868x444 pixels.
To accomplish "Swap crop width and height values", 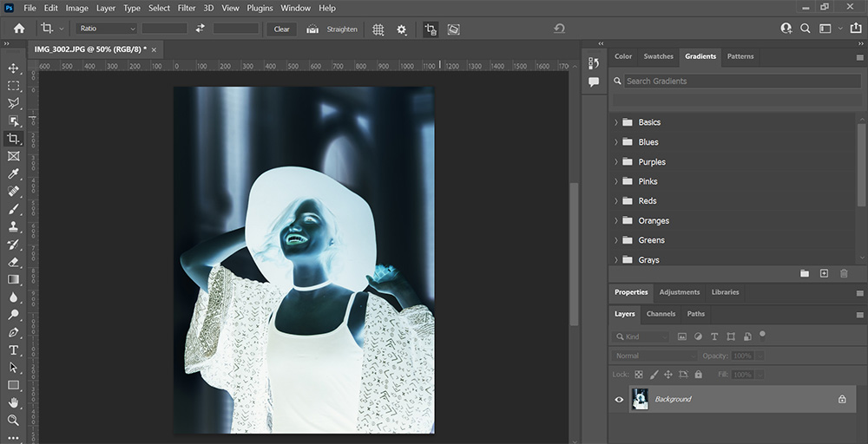I will pos(200,29).
